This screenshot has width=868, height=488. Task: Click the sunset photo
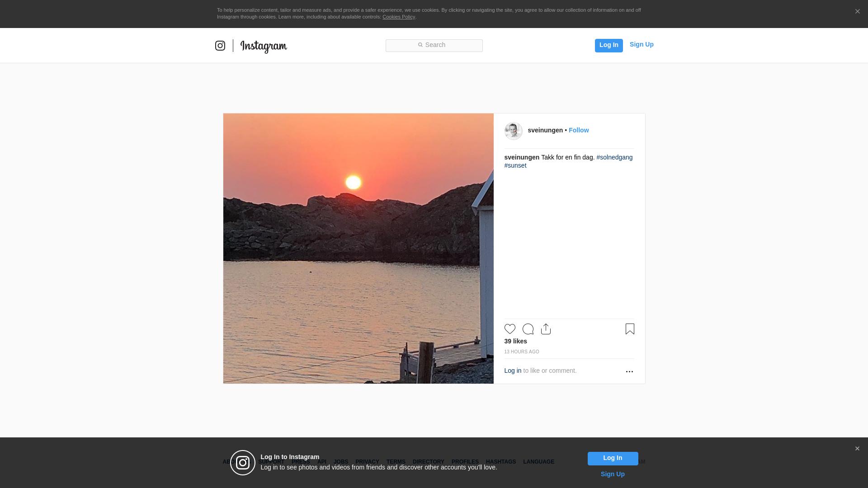358,249
